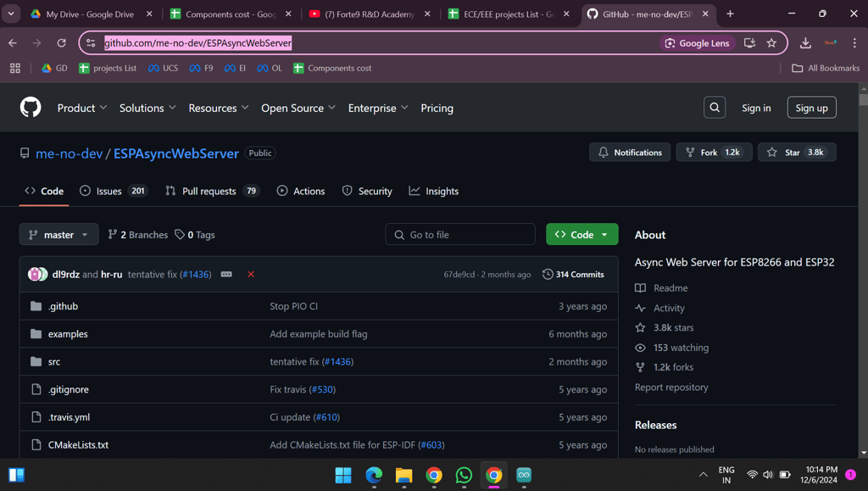The width and height of the screenshot is (868, 491).
Task: Click the GitHub search magnifier icon
Action: point(715,108)
